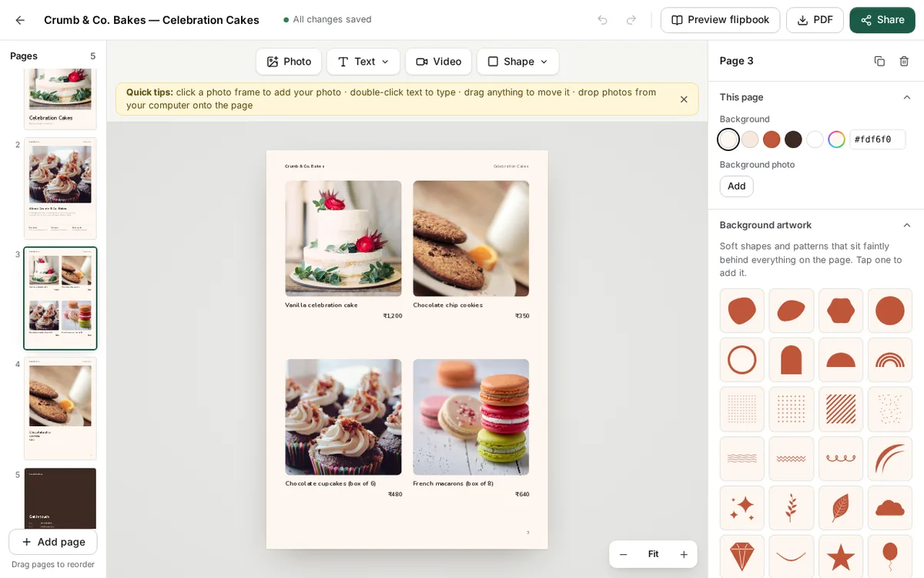Go back using the arrow icon
This screenshot has height=578, width=924.
pos(20,20)
